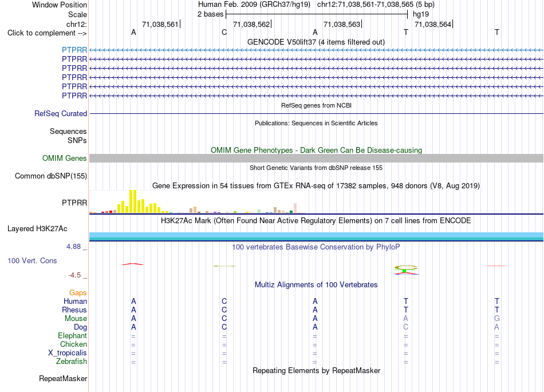Image resolution: width=544 pixels, height=392 pixels.
Task: Click the PhyloP conservation logo with green marker
Action: tap(406, 270)
